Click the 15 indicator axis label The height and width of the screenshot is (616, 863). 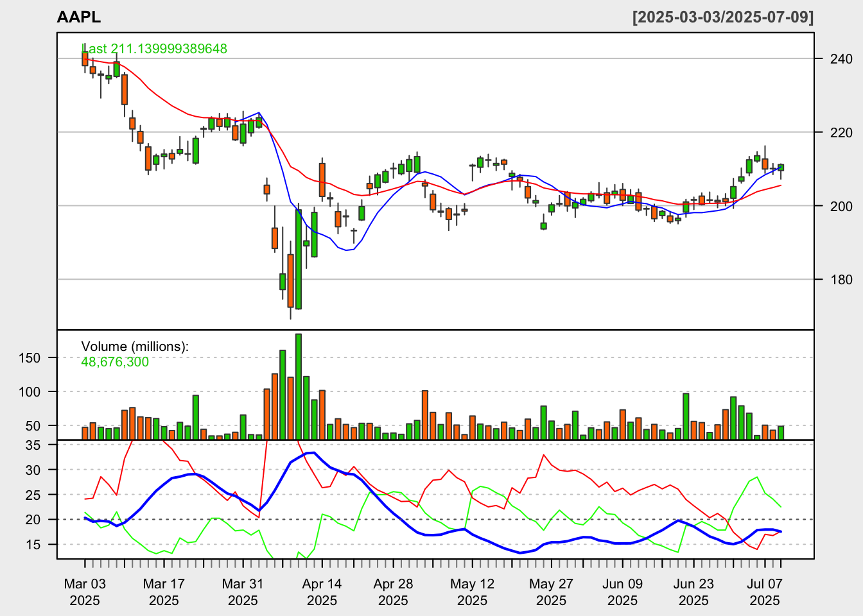click(33, 545)
